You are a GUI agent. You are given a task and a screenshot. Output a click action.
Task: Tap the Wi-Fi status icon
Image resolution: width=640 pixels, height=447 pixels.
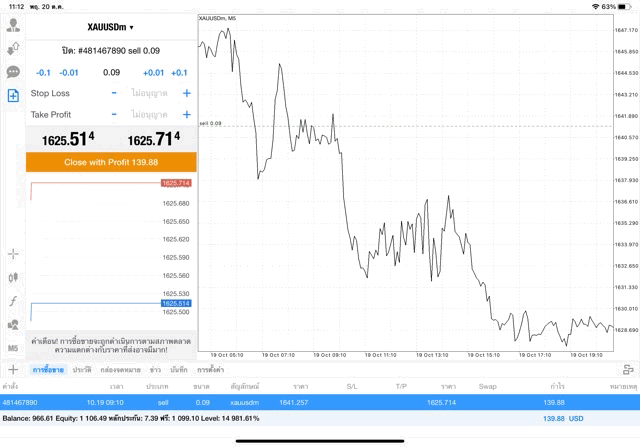(x=596, y=7)
